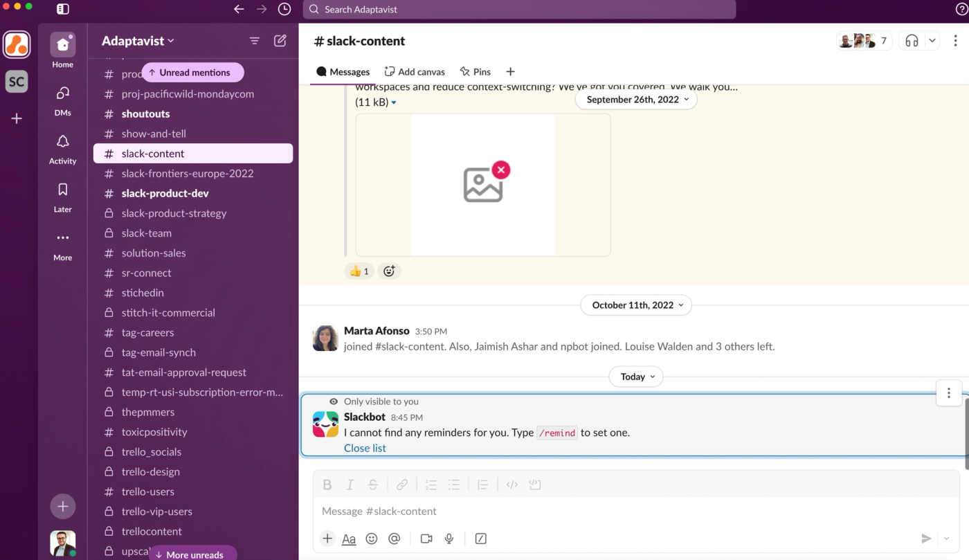Open the broken image thumbnail
Image resolution: width=969 pixels, height=560 pixels.
(x=483, y=185)
